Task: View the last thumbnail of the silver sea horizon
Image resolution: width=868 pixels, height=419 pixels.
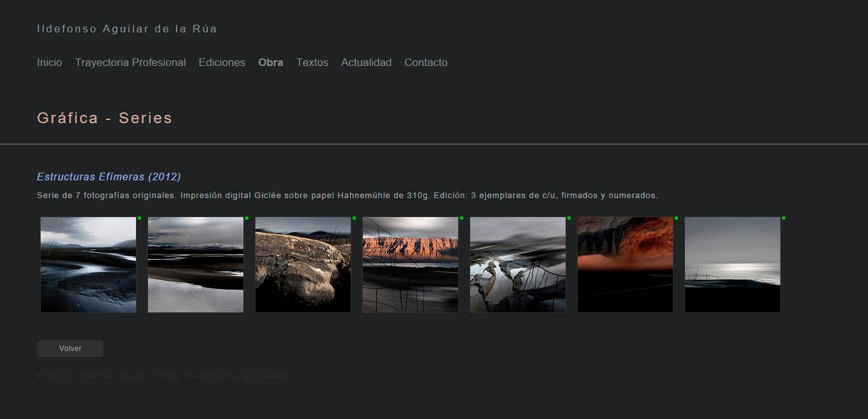Action: pyautogui.click(x=733, y=265)
